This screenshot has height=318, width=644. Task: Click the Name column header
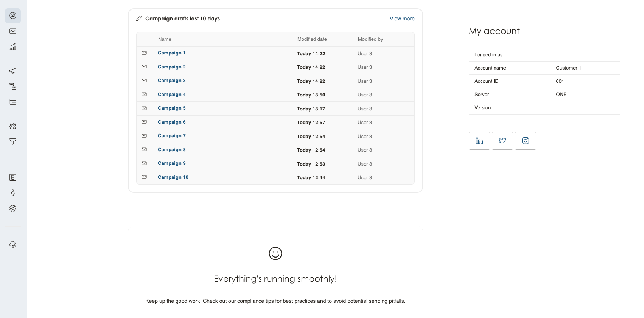[x=165, y=39]
